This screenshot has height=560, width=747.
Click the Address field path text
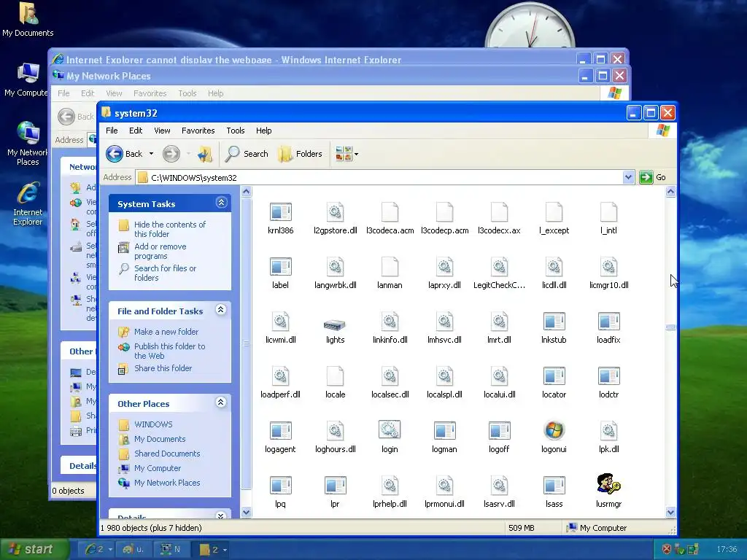coord(193,178)
